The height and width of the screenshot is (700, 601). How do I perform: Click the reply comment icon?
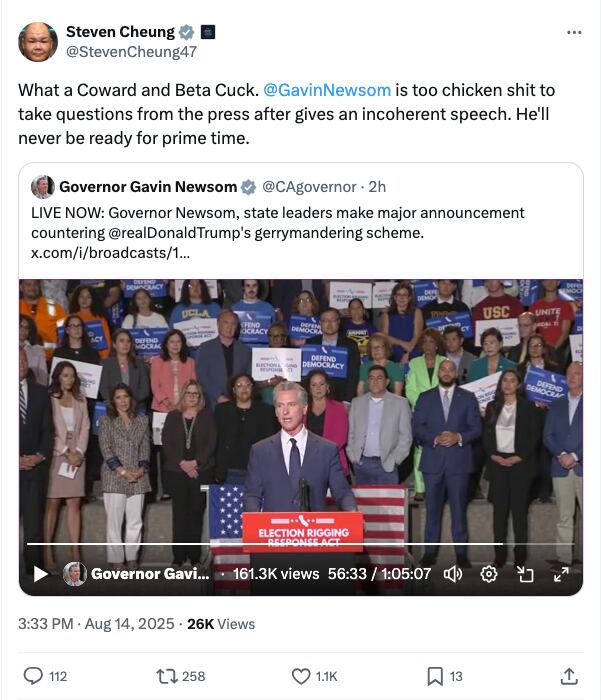coord(33,676)
